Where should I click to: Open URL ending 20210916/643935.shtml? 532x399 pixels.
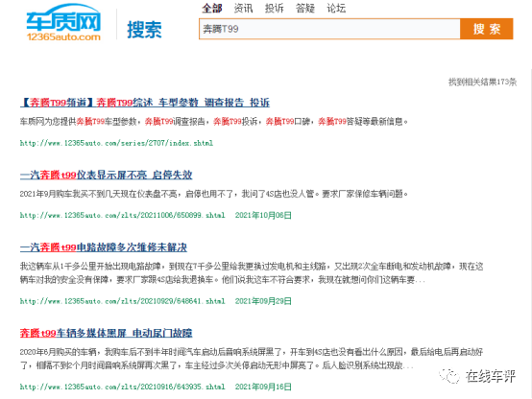(x=123, y=387)
